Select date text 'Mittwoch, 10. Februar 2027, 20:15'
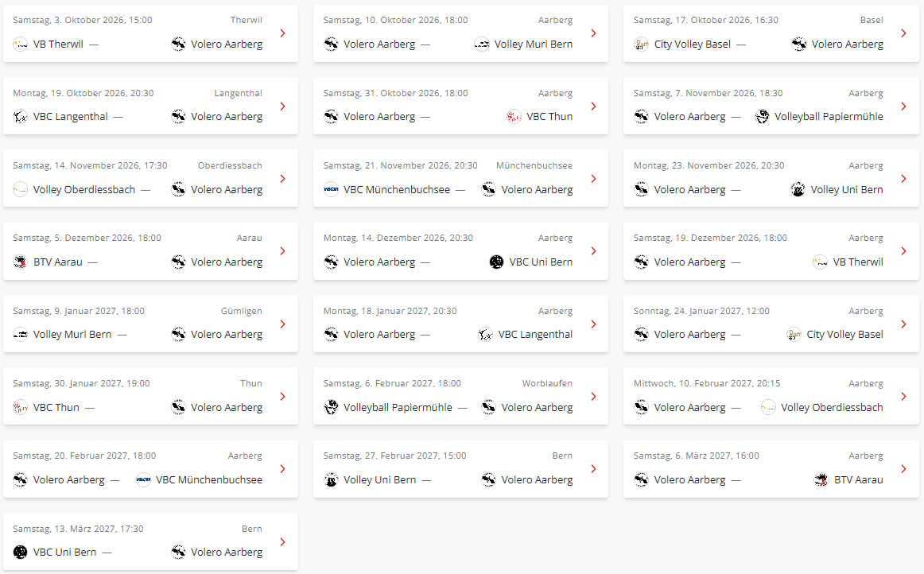The height and width of the screenshot is (574, 924). click(x=707, y=384)
